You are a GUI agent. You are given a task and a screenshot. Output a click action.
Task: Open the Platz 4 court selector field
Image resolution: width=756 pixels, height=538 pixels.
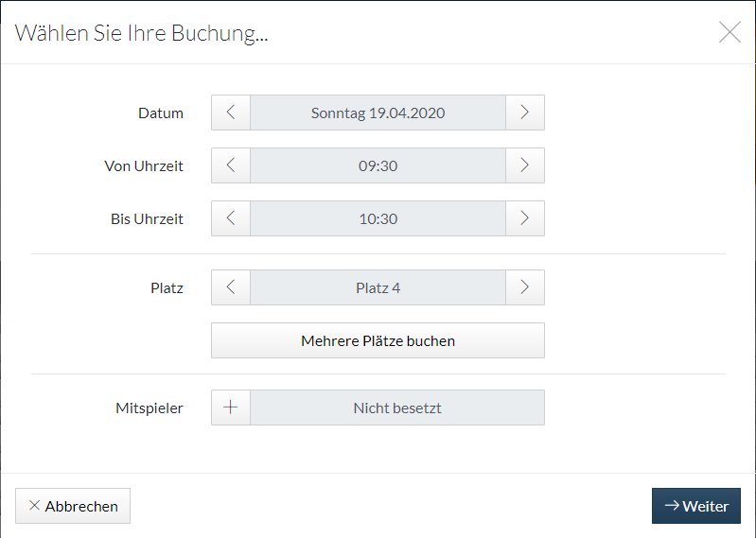point(378,287)
